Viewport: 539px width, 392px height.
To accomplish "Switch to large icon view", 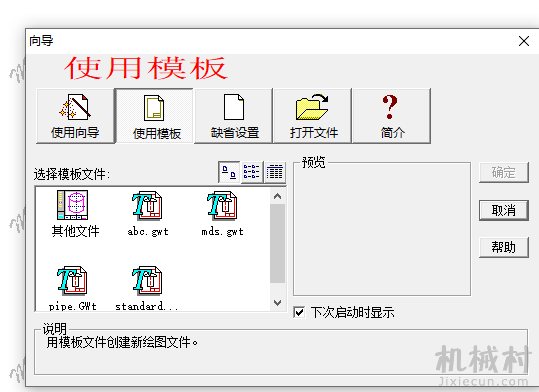I will [x=229, y=172].
